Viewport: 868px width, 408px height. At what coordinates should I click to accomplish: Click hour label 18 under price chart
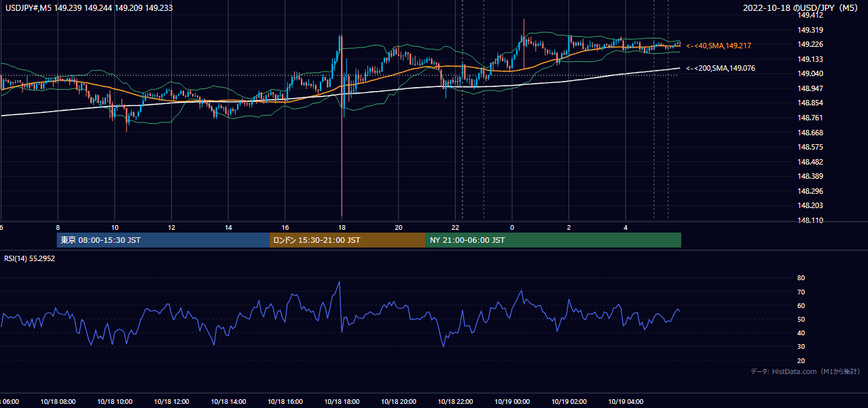[x=342, y=228]
